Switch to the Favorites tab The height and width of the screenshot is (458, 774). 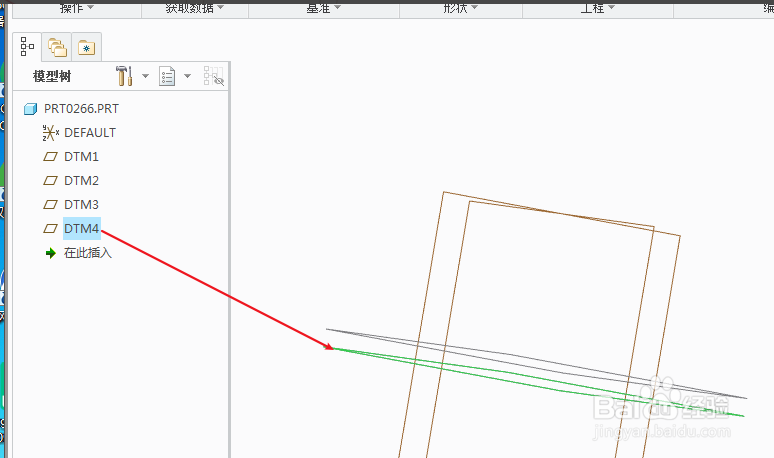[86, 48]
